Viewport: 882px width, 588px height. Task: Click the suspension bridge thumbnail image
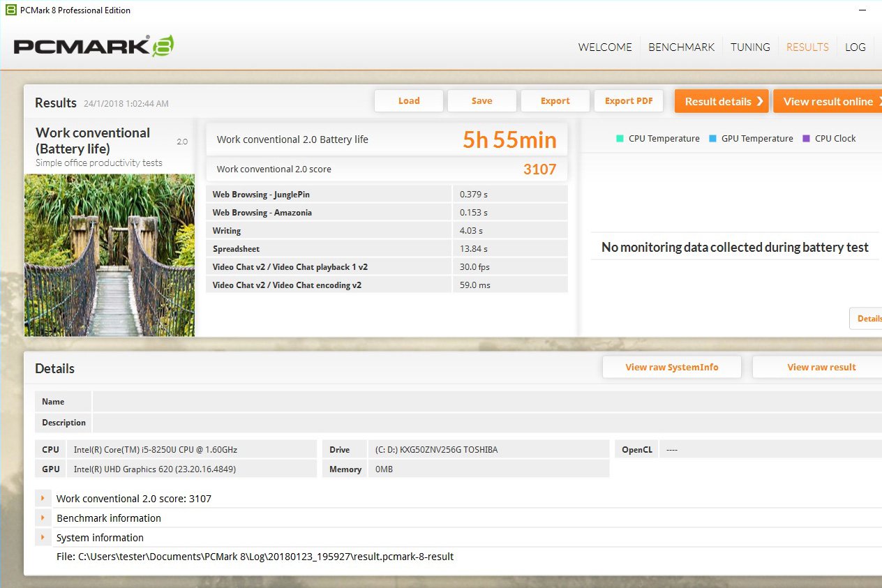(x=110, y=255)
